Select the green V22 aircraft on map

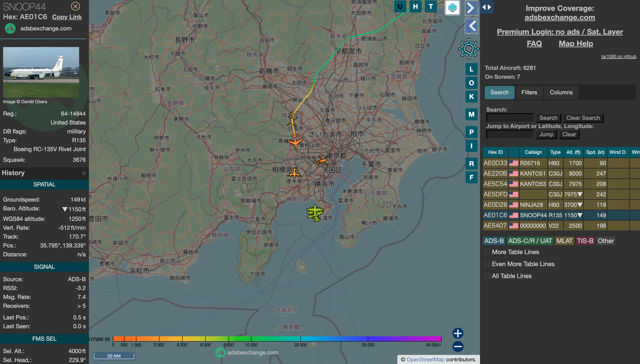coord(315,213)
